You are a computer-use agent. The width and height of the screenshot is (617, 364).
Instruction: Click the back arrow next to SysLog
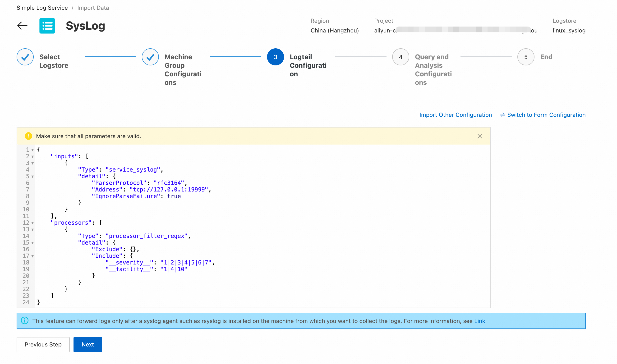pyautogui.click(x=22, y=26)
